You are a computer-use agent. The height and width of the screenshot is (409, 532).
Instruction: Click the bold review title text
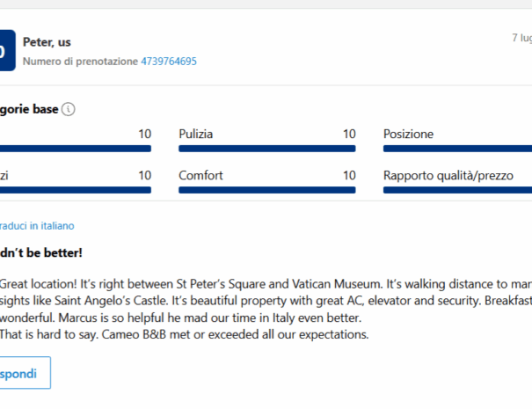point(40,252)
